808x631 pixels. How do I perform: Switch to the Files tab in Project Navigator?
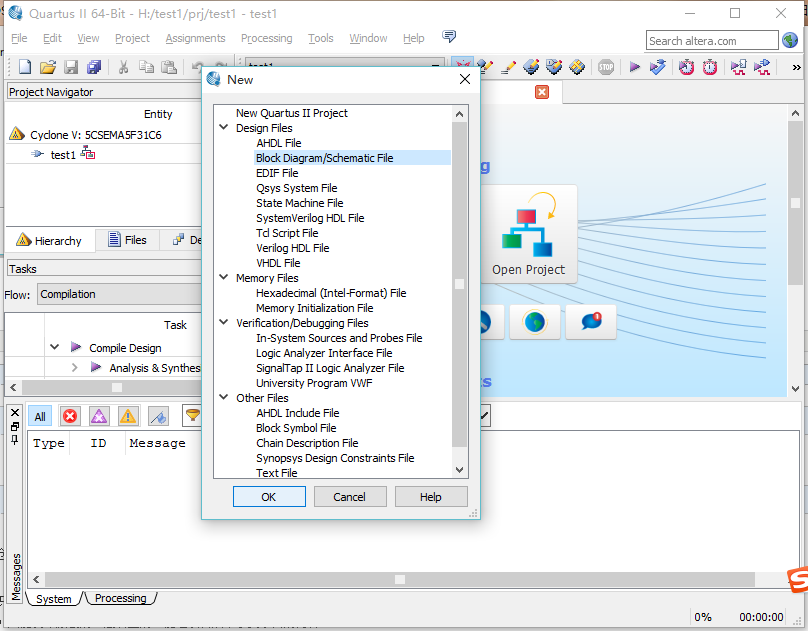pos(127,240)
